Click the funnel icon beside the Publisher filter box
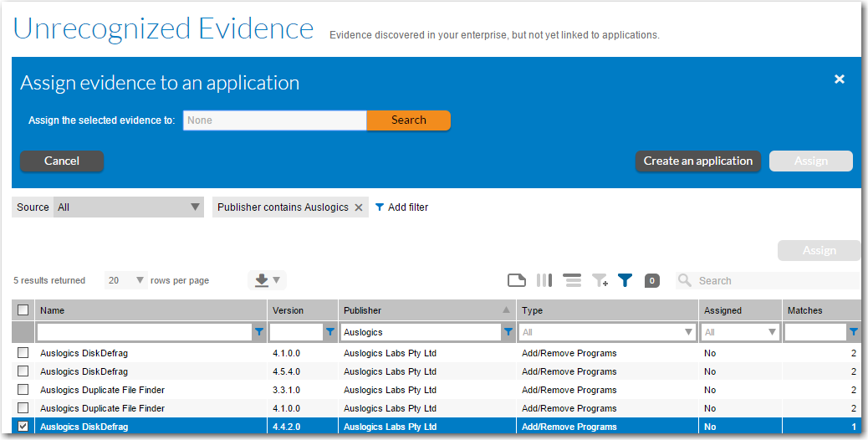868x440 pixels. (508, 332)
